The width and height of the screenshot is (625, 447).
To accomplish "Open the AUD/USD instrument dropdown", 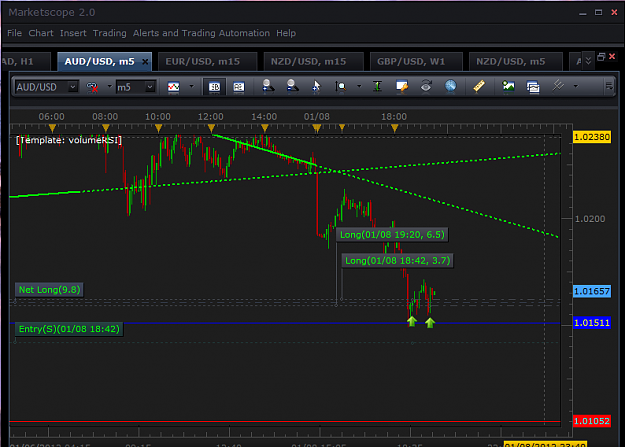I will (73, 87).
